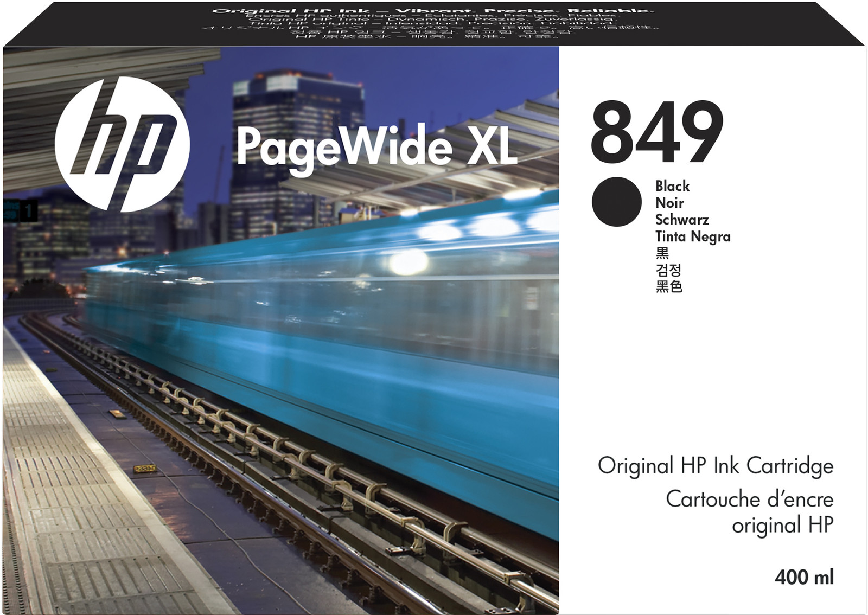Click 'Original HP Ink Cartridge' text
This screenshot has width=868, height=615.
716,466
